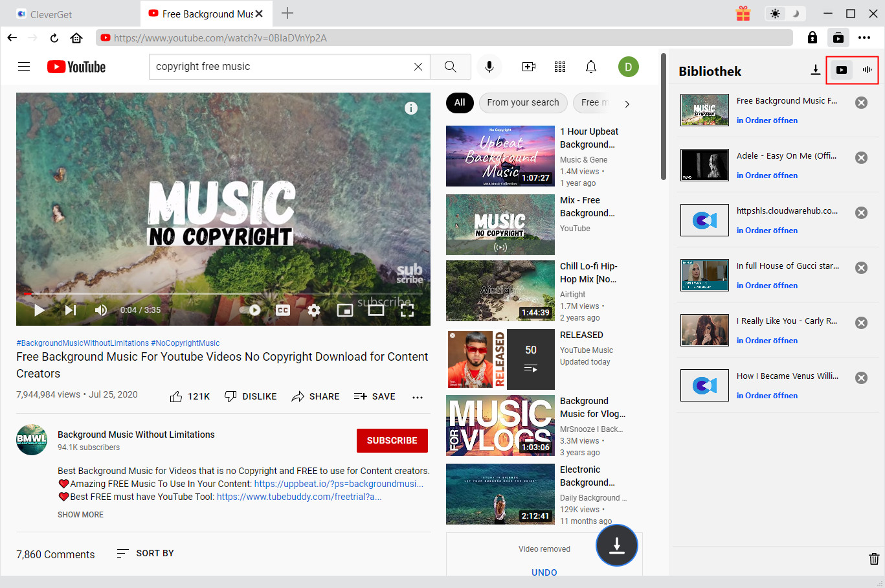Open YouTube notifications bell

(590, 67)
